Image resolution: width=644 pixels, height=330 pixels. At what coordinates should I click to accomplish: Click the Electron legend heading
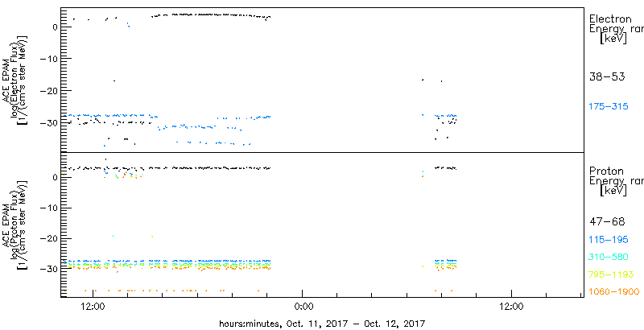coord(610,19)
